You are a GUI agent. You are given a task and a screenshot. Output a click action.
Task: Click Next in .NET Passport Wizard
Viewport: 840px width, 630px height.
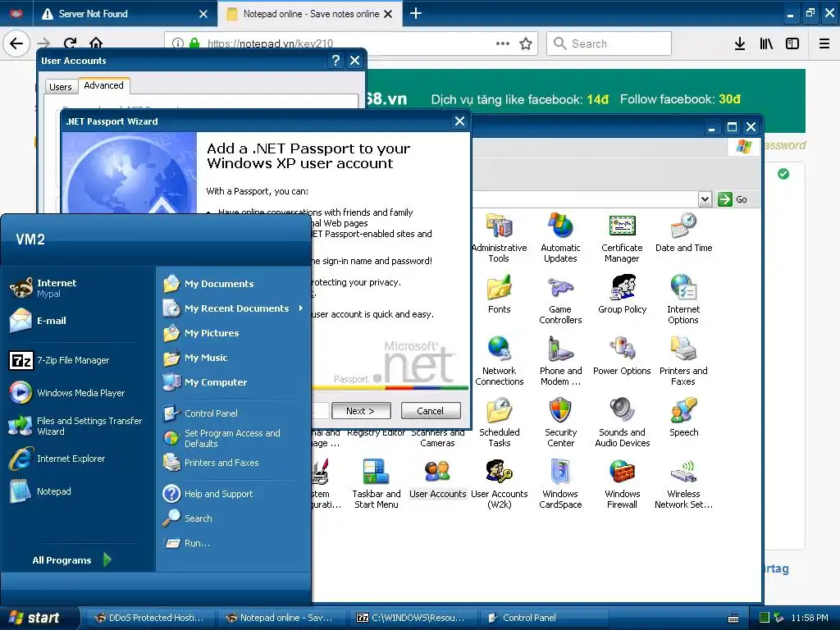(361, 411)
